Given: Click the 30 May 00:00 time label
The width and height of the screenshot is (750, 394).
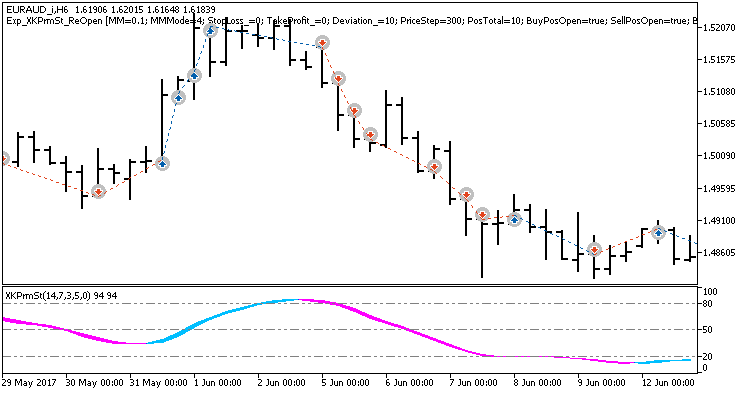Looking at the screenshot, I should tap(95, 383).
